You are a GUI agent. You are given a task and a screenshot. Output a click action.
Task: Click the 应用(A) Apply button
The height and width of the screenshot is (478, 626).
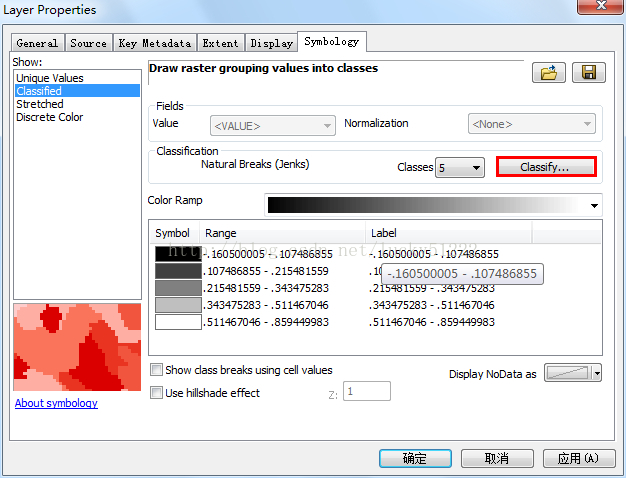[x=579, y=458]
